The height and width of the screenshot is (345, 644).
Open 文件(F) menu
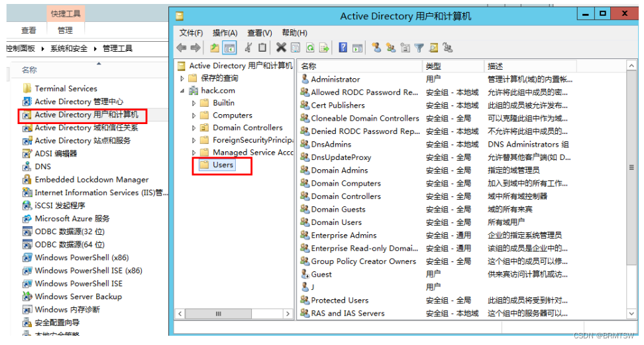tap(191, 33)
